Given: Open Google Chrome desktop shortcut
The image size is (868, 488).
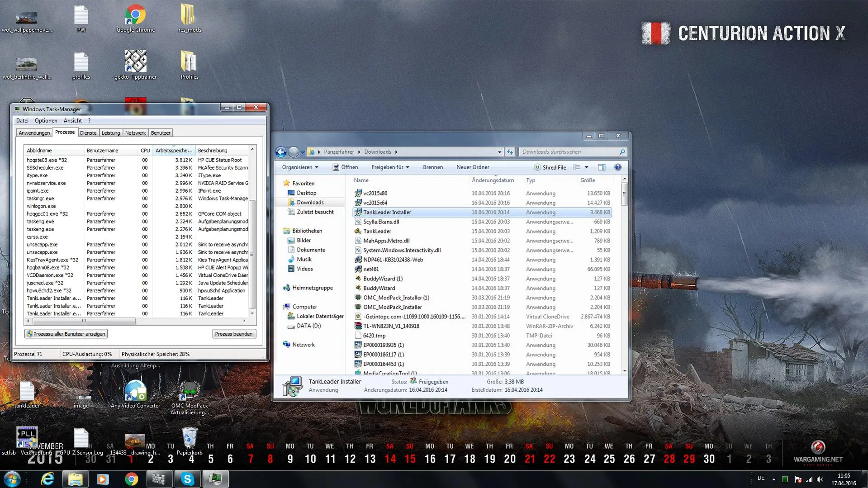Looking at the screenshot, I should pos(135,18).
